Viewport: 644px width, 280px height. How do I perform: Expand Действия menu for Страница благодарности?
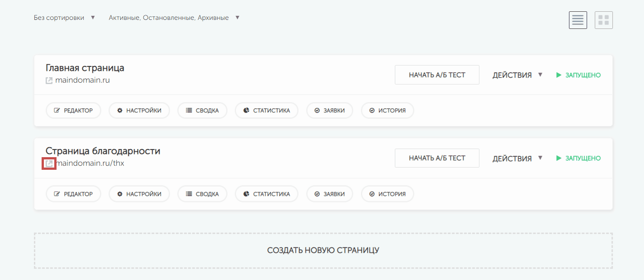517,159
